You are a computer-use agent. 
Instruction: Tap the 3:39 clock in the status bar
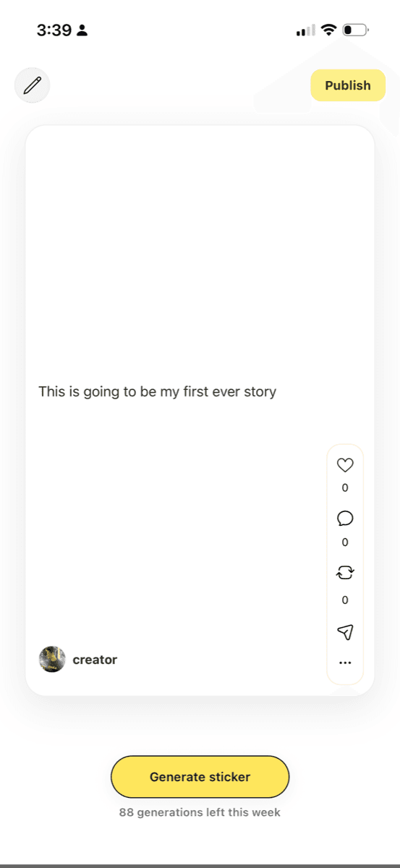coord(54,30)
